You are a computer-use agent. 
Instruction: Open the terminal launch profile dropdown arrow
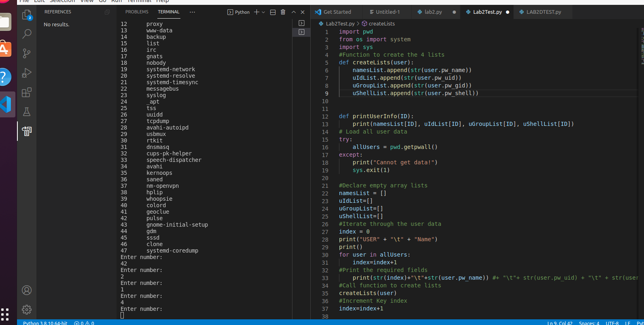(264, 12)
